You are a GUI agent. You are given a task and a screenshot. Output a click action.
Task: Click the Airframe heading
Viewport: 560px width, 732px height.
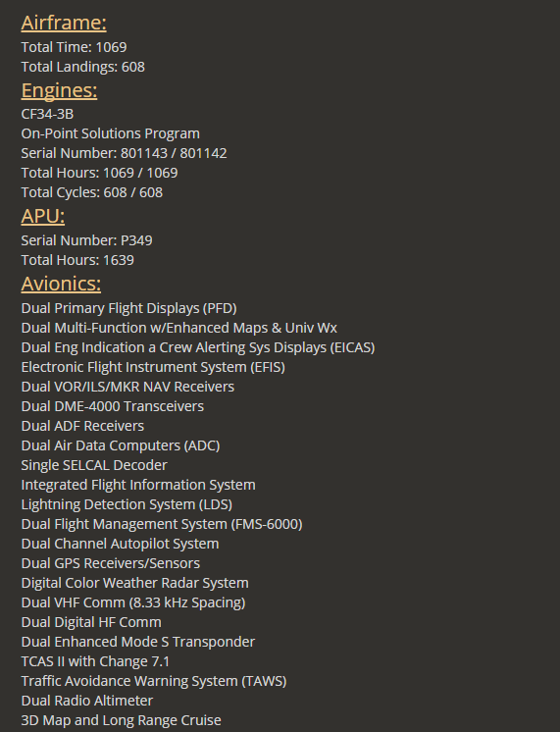[x=64, y=23]
